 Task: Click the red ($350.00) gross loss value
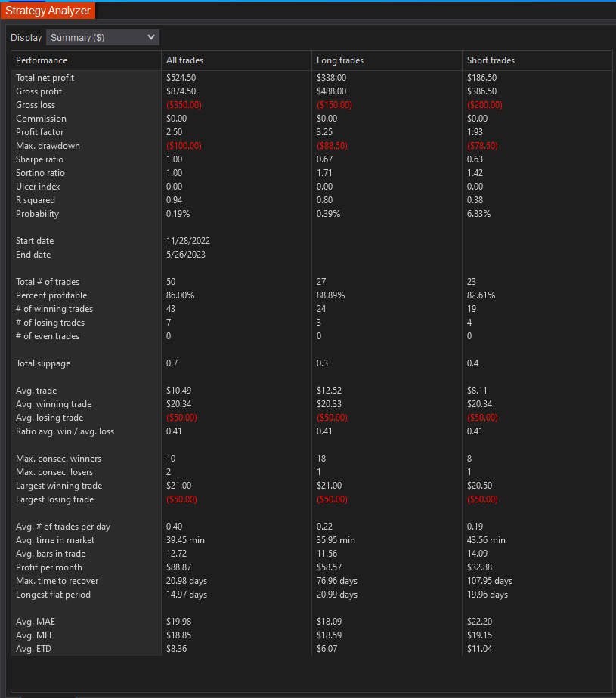pos(184,104)
